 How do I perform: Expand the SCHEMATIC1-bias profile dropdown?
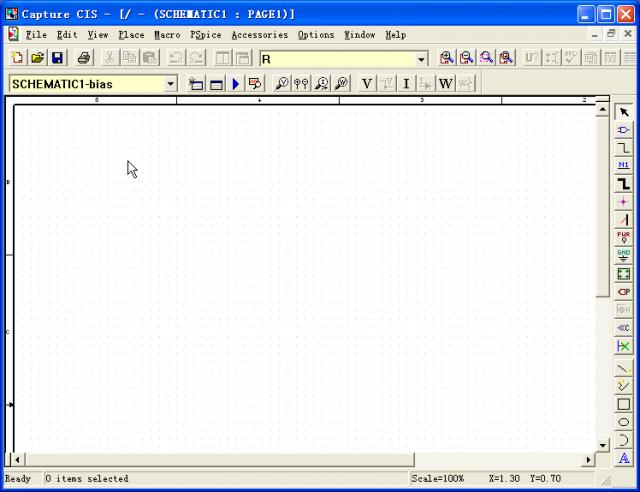click(171, 84)
